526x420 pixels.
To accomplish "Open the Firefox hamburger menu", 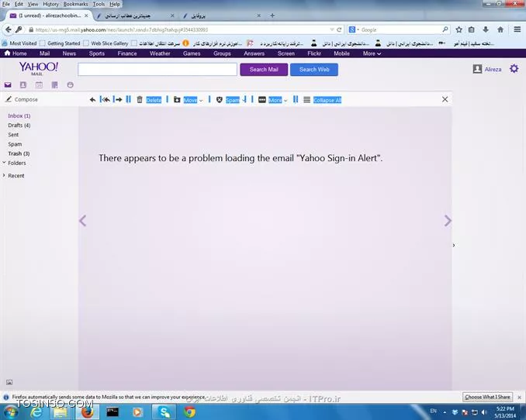I will click(517, 29).
